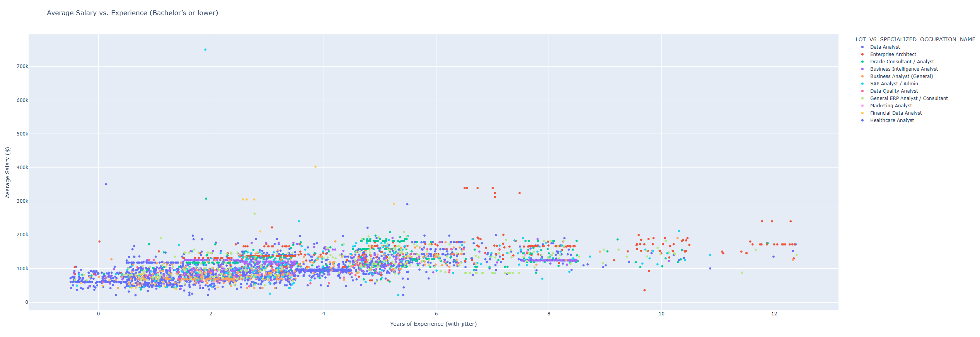Click the chart title Average Salary vs. Experience
Image resolution: width=980 pixels, height=337 pixels.
(x=132, y=13)
